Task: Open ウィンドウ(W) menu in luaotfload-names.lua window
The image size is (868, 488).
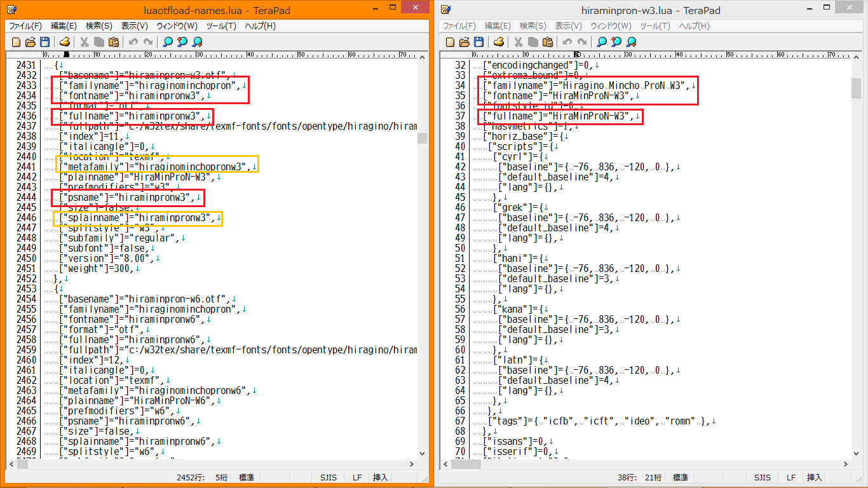Action: click(177, 26)
